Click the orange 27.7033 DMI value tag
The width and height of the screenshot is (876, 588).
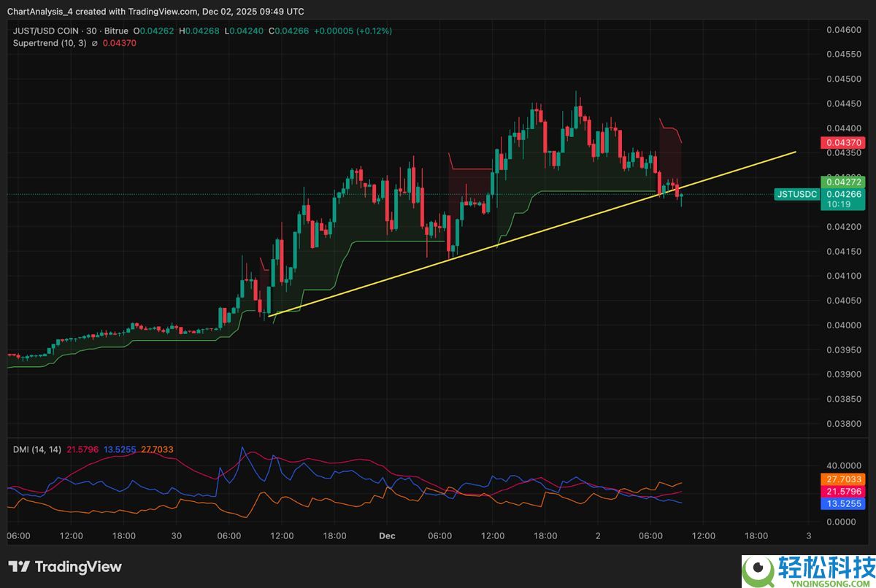tap(842, 479)
